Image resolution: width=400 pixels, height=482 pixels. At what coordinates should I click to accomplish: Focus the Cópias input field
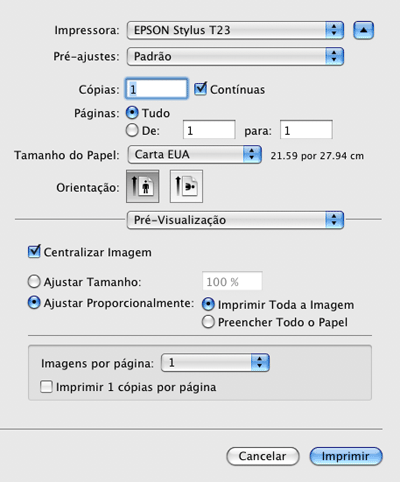point(156,89)
